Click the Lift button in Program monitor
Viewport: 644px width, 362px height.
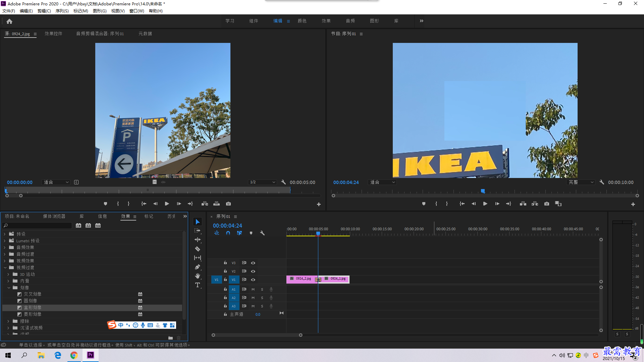point(523,204)
